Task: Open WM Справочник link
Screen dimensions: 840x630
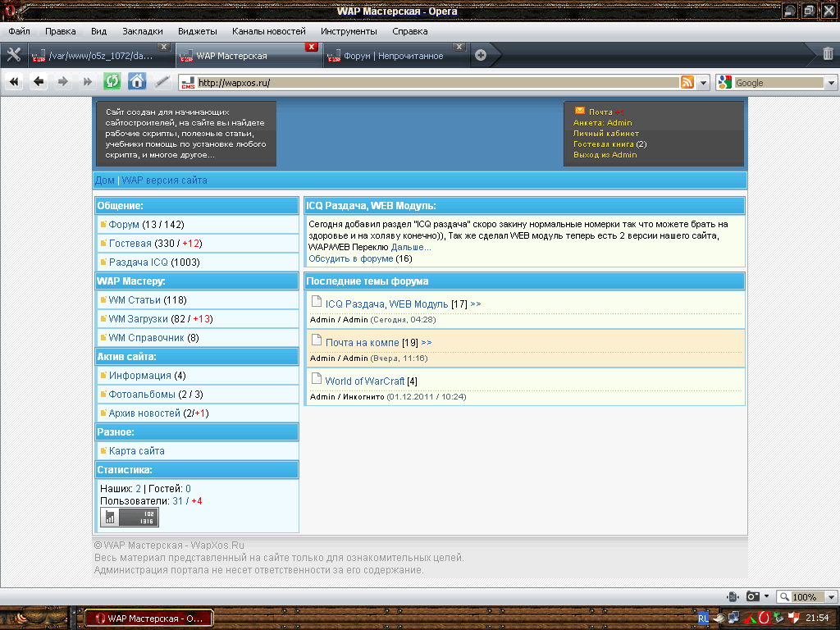Action: [x=146, y=337]
